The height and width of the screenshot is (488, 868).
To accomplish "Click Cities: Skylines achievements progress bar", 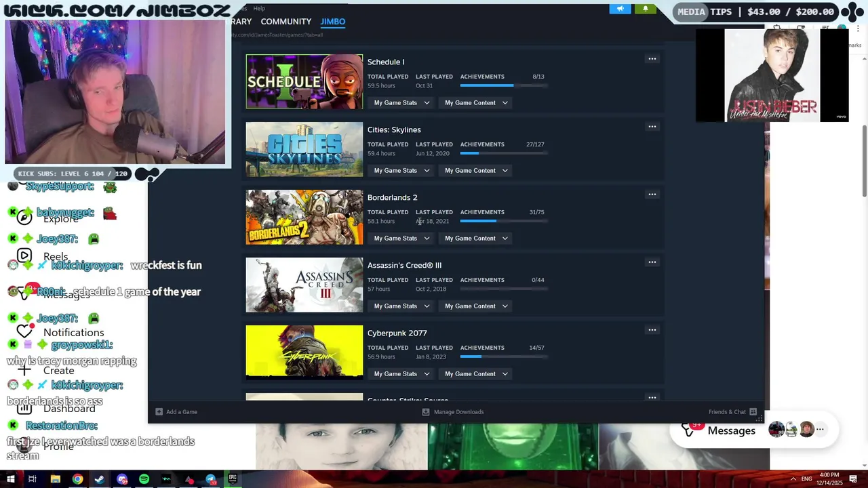I will pyautogui.click(x=503, y=153).
